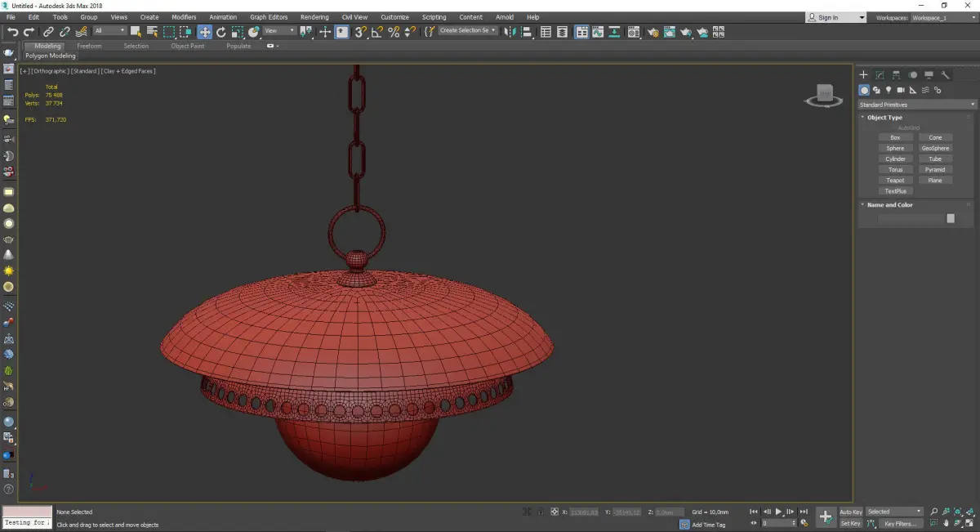Switch to the Freeform ribbon tab
The image size is (980, 532).
[89, 46]
